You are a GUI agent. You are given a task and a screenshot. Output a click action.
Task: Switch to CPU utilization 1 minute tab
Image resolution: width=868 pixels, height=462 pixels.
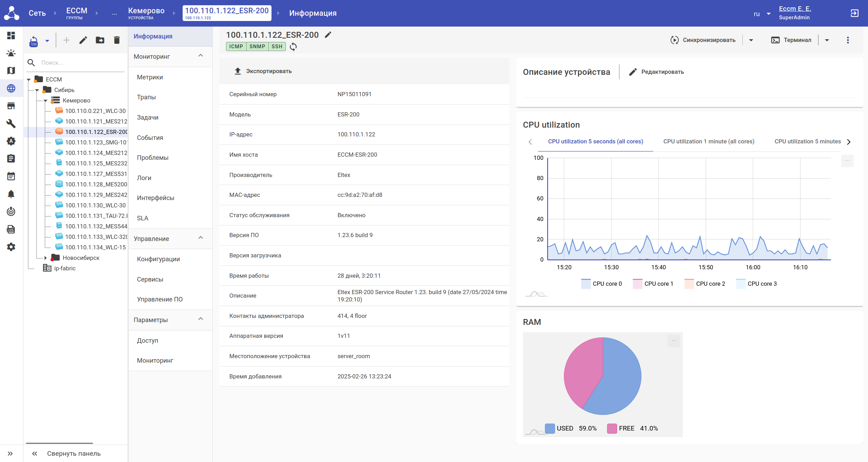tap(708, 141)
